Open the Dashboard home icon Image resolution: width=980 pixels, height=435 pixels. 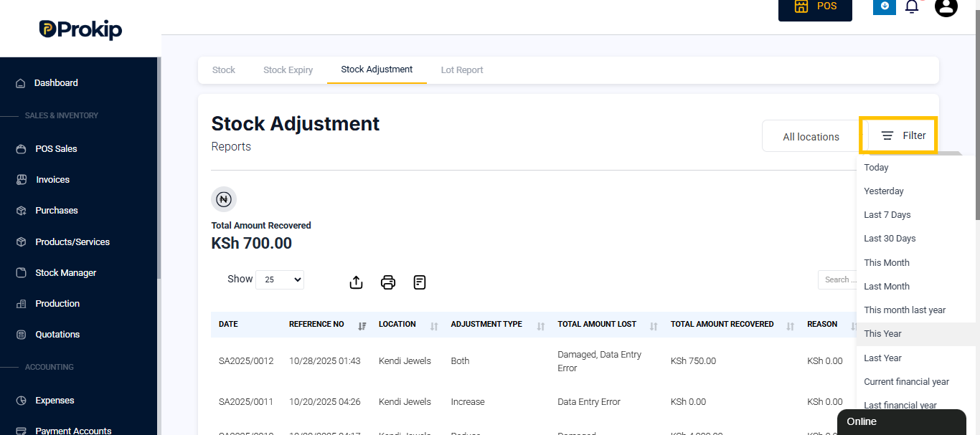[x=21, y=83]
